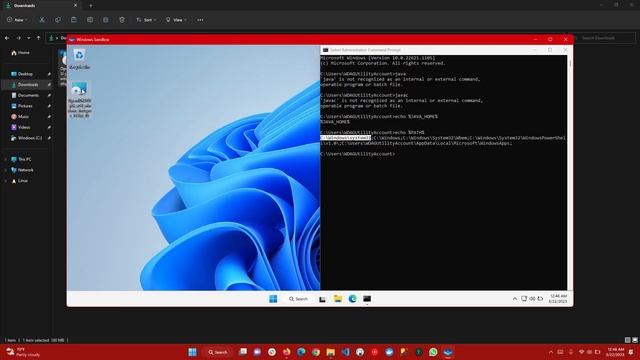Unpin Desktop from Quick access
The image size is (640, 360).
coord(49,74)
